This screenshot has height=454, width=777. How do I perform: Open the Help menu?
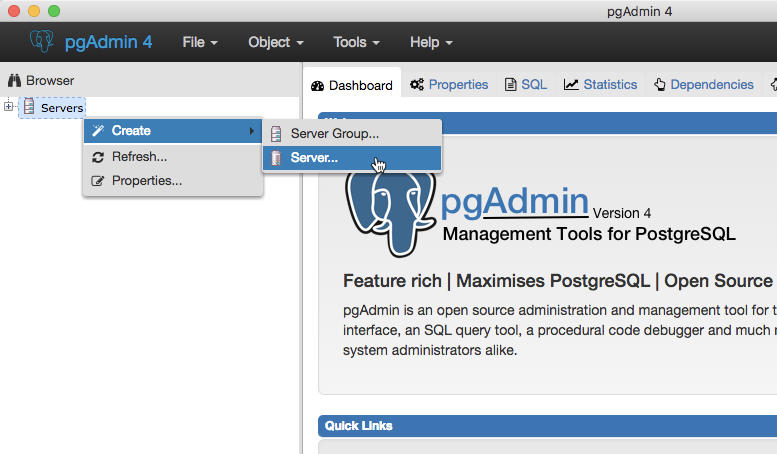click(431, 42)
